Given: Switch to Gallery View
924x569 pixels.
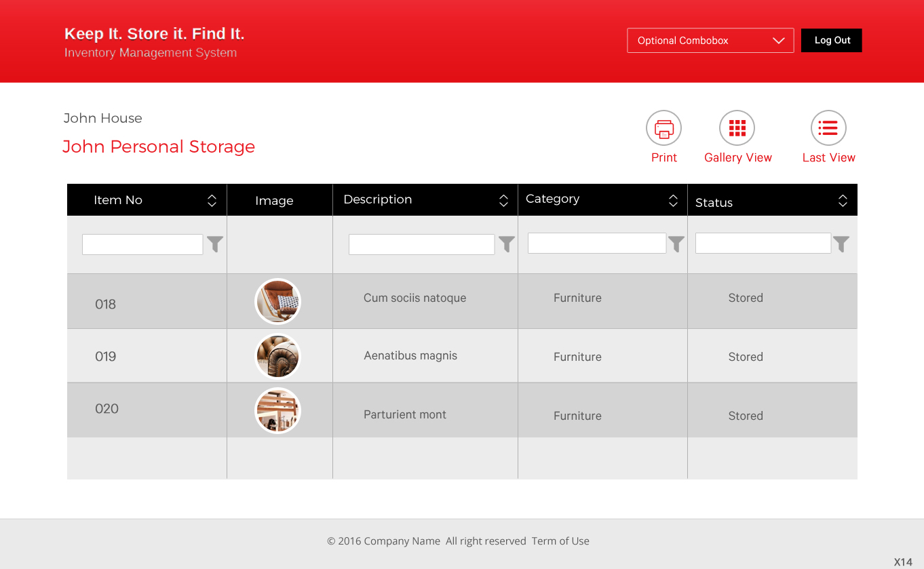Looking at the screenshot, I should (737, 128).
